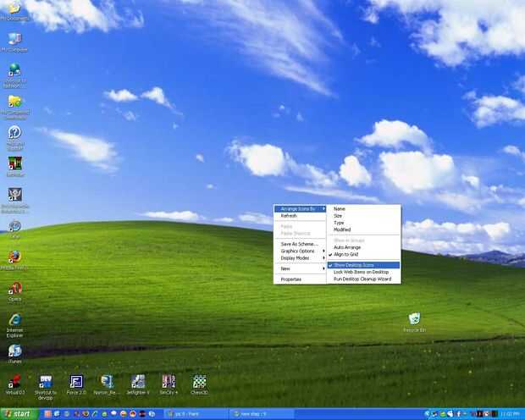Run Desktop Cleanup Wizard

[x=363, y=279]
